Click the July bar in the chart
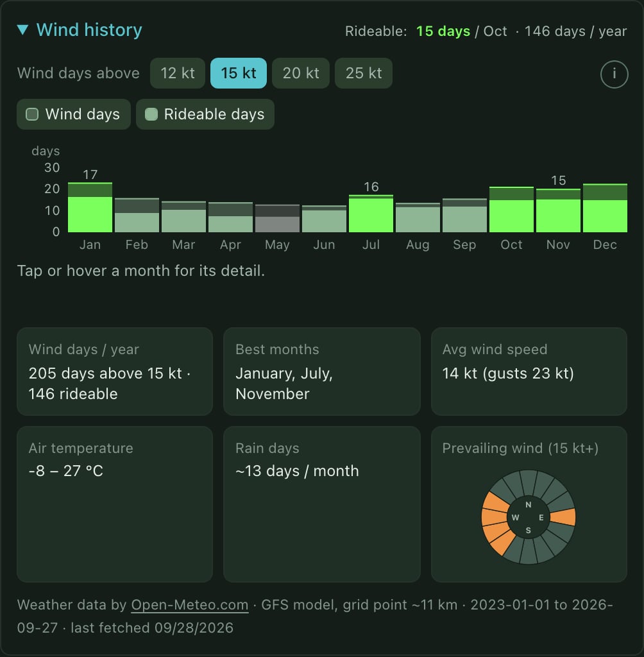 [371, 213]
